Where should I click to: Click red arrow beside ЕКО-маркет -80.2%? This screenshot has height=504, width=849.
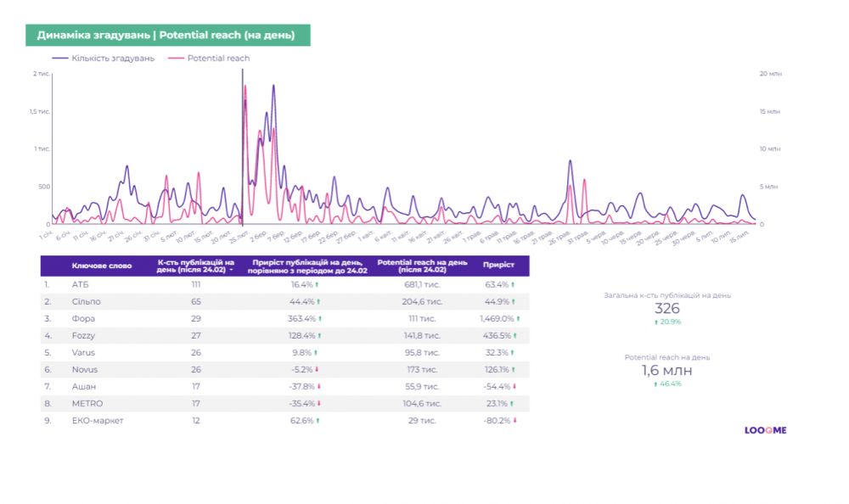coord(514,420)
